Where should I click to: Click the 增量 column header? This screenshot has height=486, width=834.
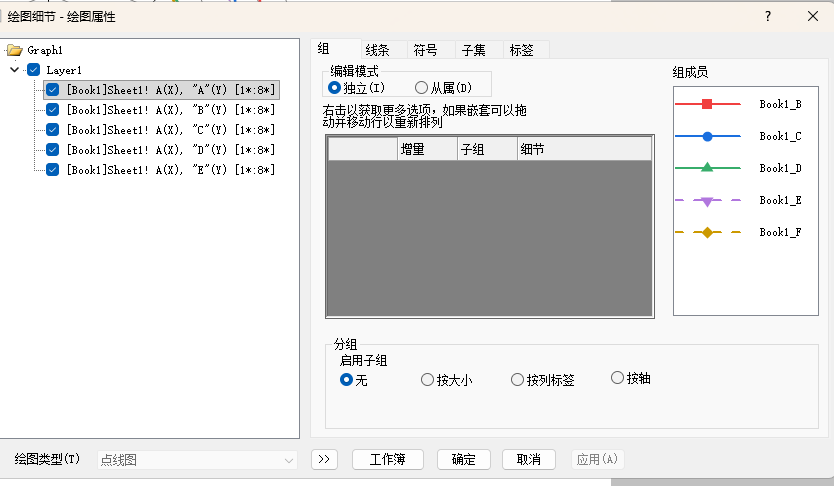click(x=427, y=149)
